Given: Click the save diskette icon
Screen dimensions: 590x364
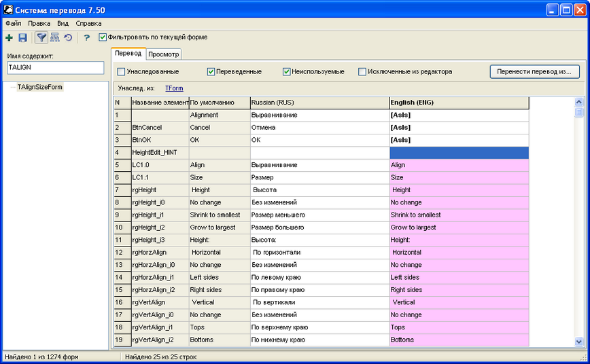Looking at the screenshot, I should 23,37.
